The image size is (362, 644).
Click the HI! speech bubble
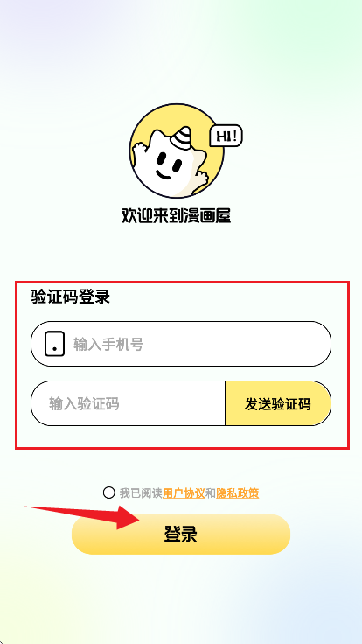[x=226, y=136]
